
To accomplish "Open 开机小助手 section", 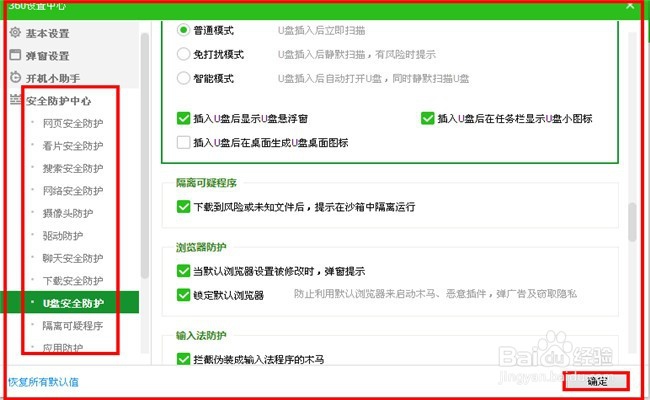I will coord(53,78).
